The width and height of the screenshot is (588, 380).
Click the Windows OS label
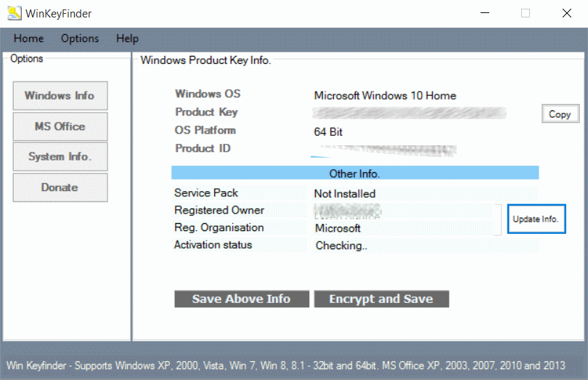click(x=208, y=94)
